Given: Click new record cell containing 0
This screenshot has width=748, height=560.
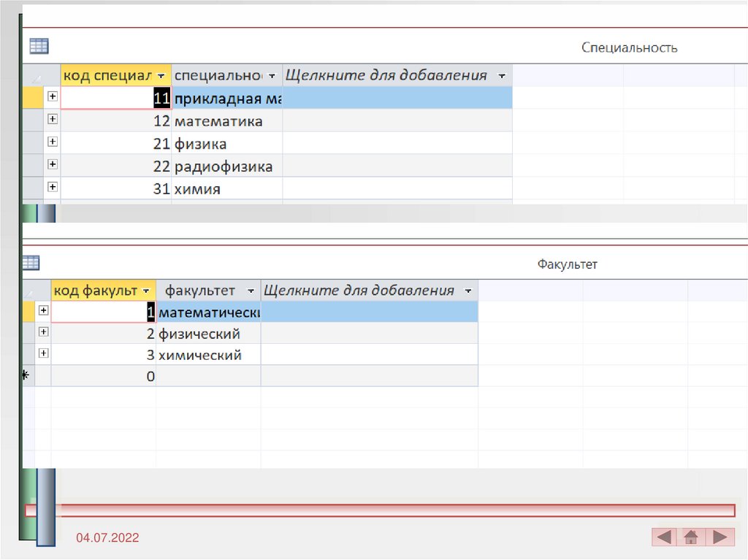Looking at the screenshot, I should coord(103,377).
